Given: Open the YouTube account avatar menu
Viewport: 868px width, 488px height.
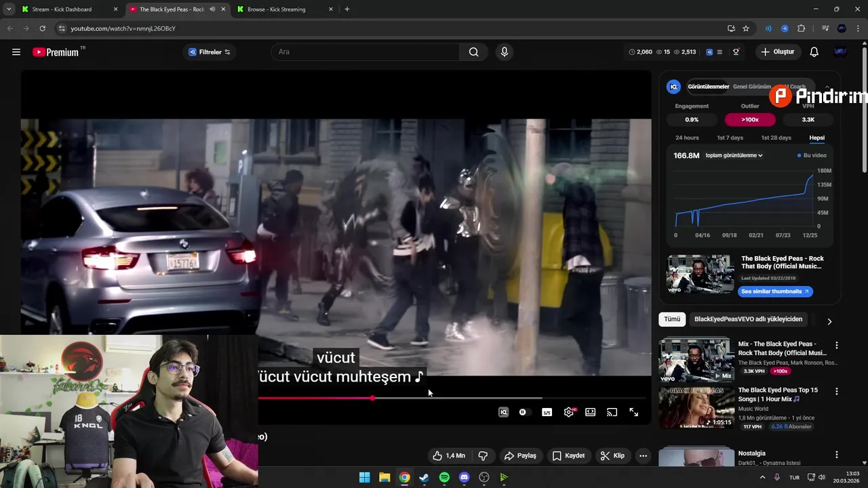Looking at the screenshot, I should 840,52.
